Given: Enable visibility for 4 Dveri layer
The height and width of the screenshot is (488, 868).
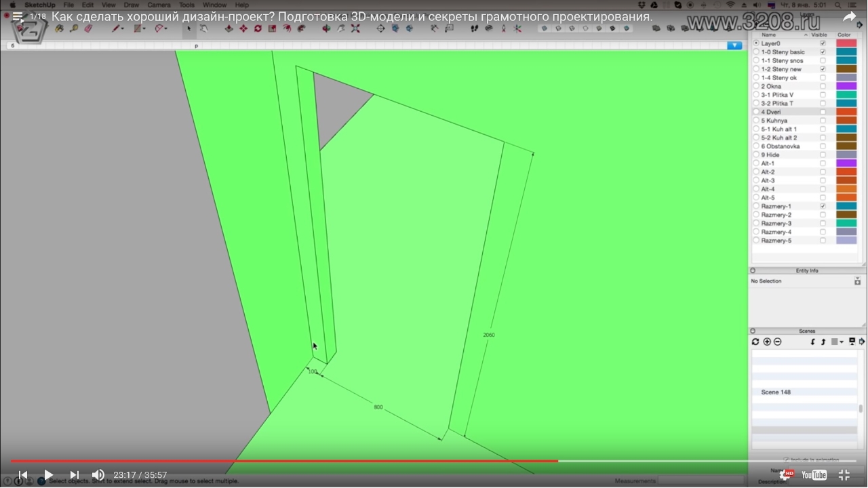Looking at the screenshot, I should tap(823, 112).
